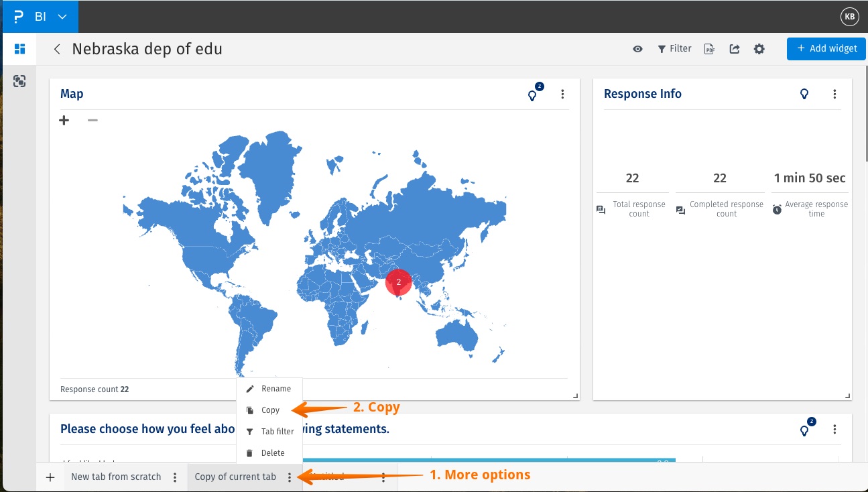Viewport: 868px width, 492px height.
Task: Open the Map widget three-dot menu
Action: [x=563, y=95]
